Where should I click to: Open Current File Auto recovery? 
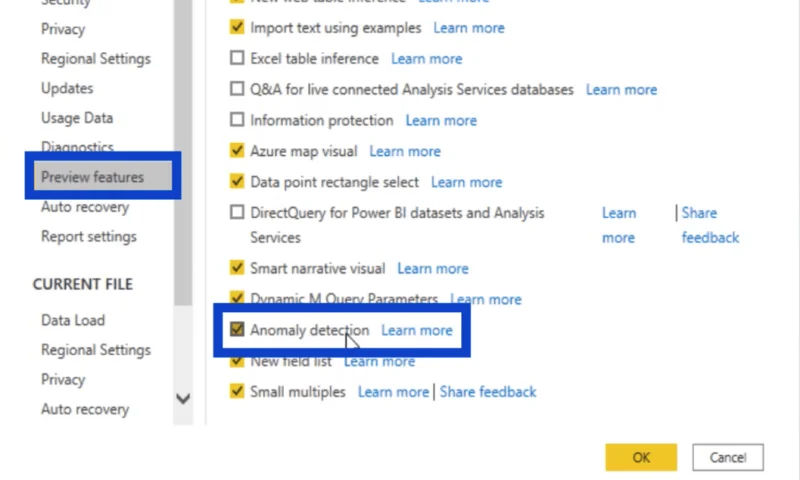pos(85,409)
